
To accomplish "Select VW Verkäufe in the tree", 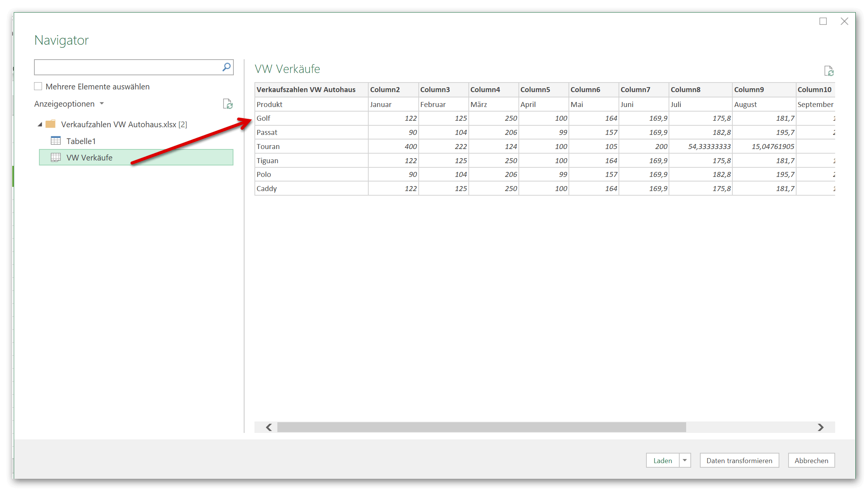I will 136,157.
